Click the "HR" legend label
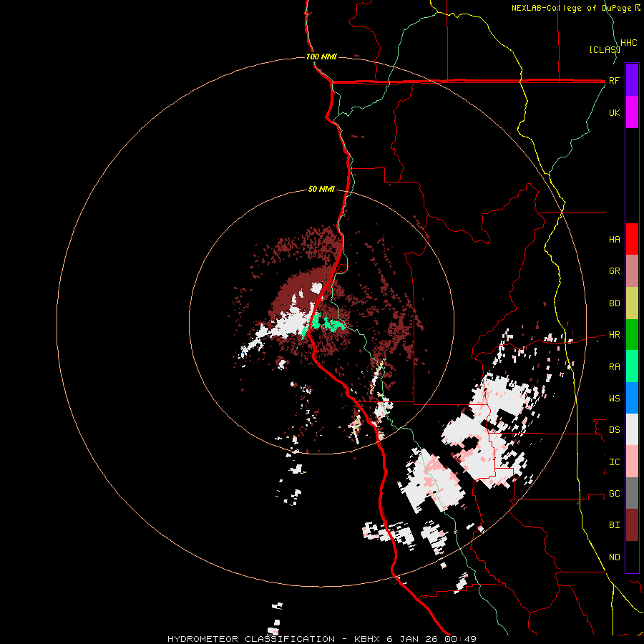This screenshot has height=644, width=644. pyautogui.click(x=614, y=335)
